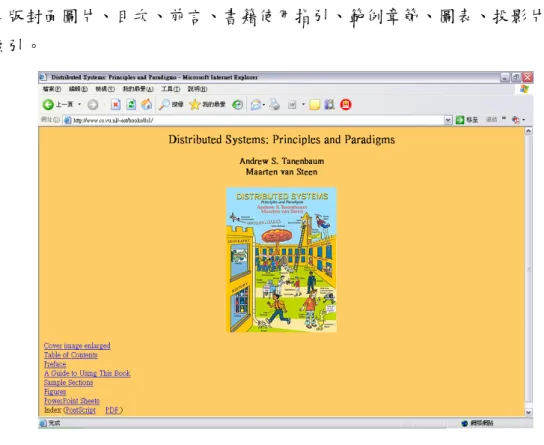The width and height of the screenshot is (544, 445).
Task: Click the toolbar icon right of Links
Action: point(516,120)
